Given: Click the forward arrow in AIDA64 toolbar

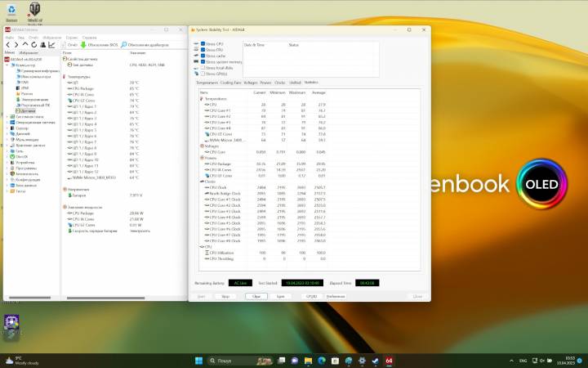Looking at the screenshot, I should (x=16, y=45).
